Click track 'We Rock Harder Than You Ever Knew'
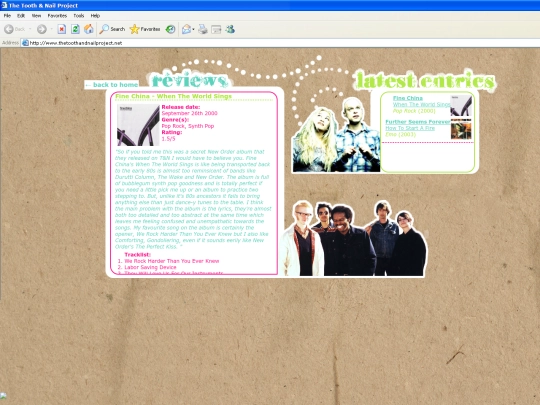The width and height of the screenshot is (540, 405). 172,261
